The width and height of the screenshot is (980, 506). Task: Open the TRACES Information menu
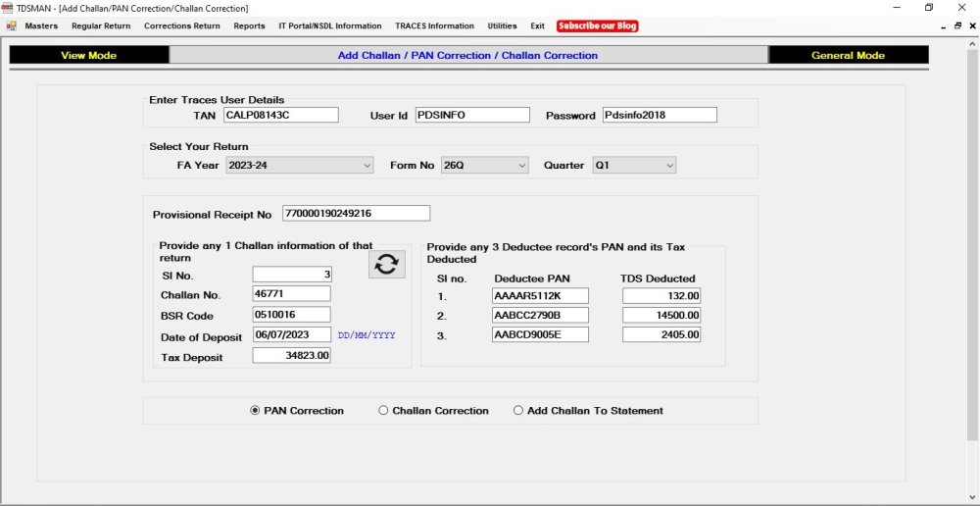[x=434, y=25]
